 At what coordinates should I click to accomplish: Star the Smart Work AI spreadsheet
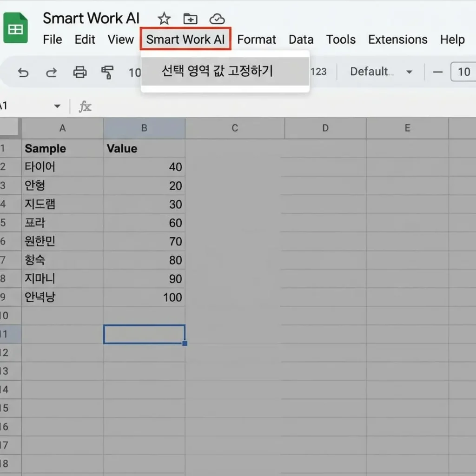[164, 19]
